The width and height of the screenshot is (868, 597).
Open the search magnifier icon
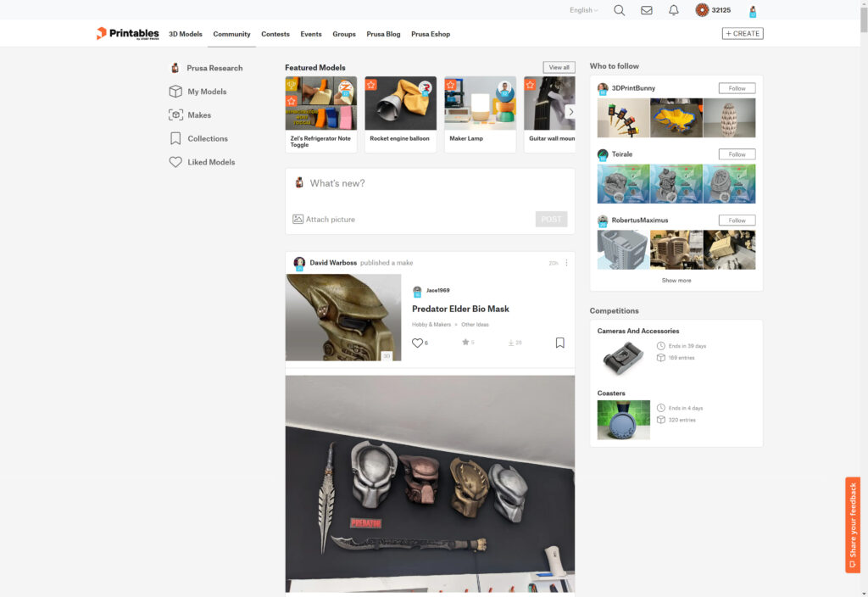(619, 10)
